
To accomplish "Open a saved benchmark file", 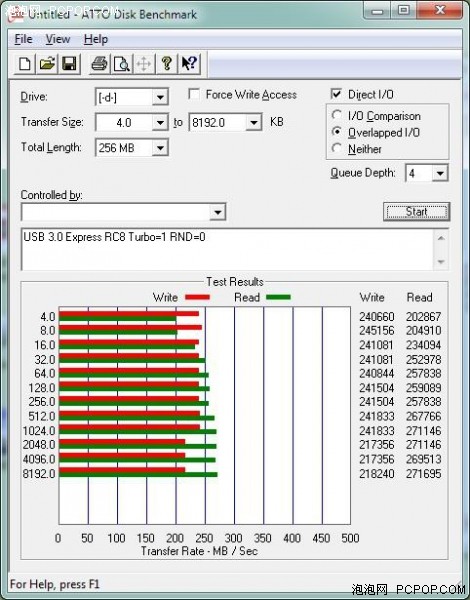I will click(x=47, y=64).
